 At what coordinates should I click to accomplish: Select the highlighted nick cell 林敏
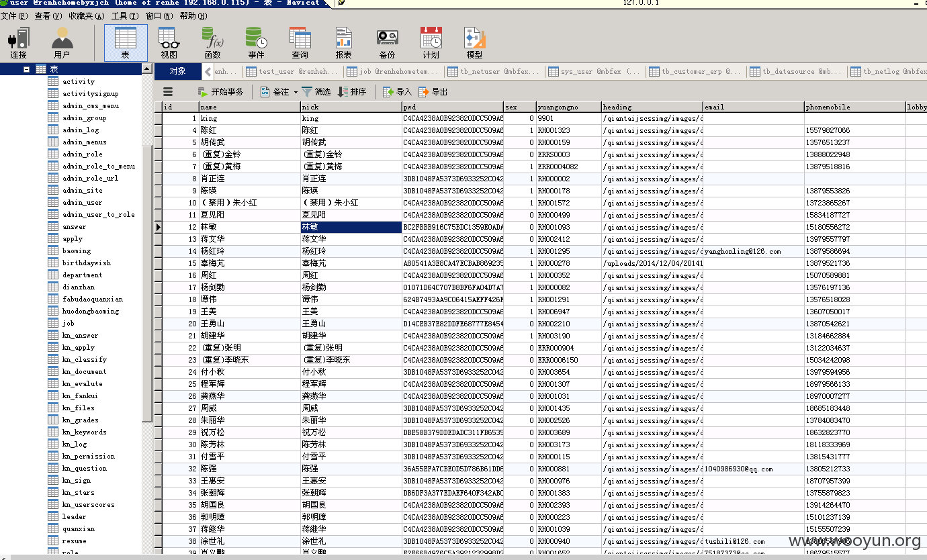(x=351, y=227)
